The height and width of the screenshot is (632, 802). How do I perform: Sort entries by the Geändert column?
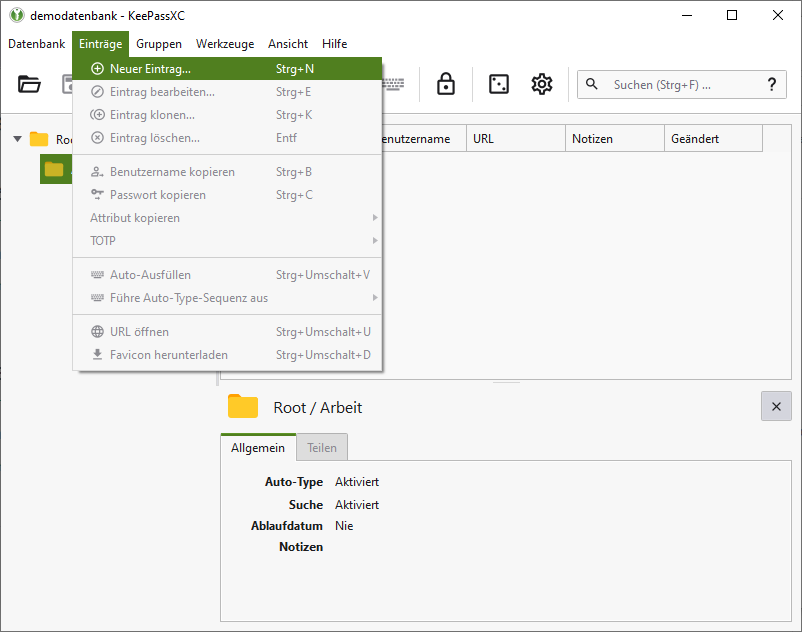(x=712, y=139)
